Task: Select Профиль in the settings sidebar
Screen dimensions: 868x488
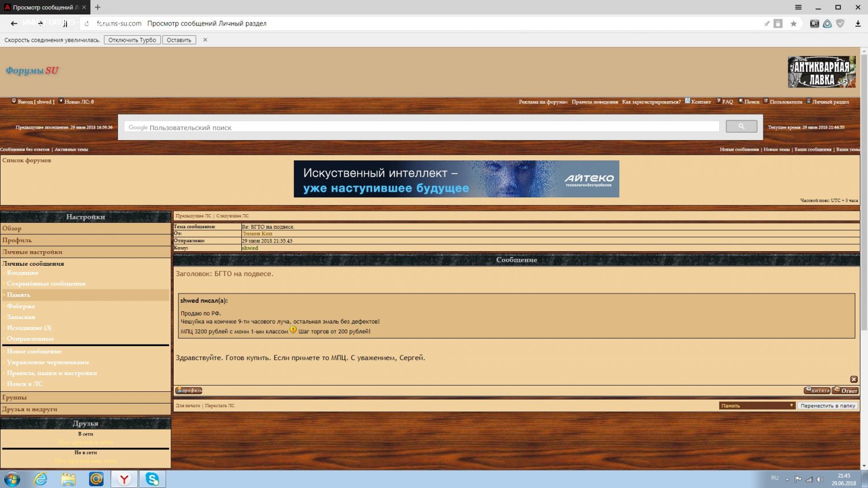Action: coord(17,240)
